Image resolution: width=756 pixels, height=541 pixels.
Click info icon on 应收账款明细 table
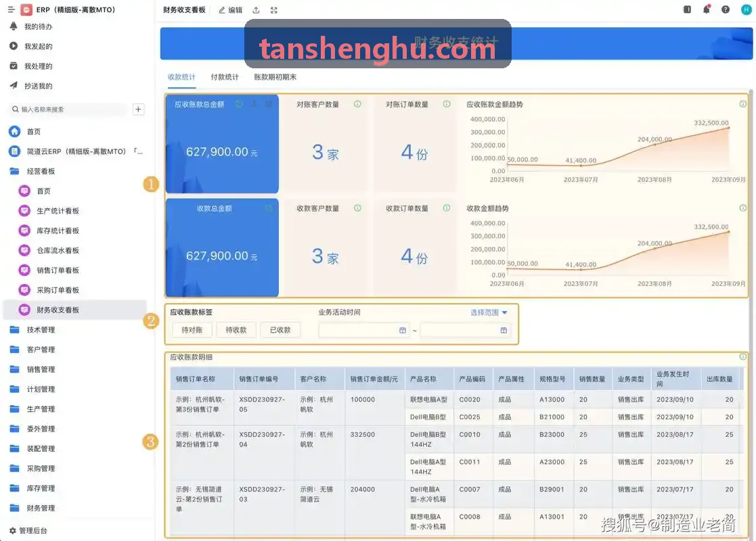pyautogui.click(x=742, y=357)
